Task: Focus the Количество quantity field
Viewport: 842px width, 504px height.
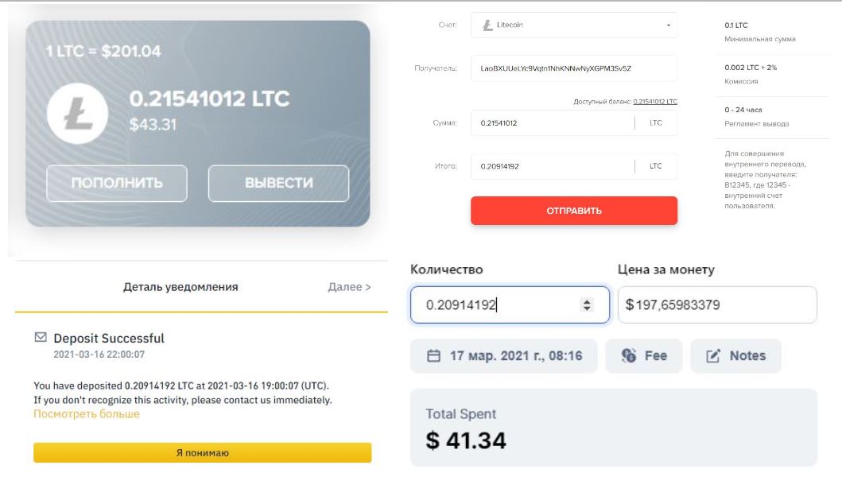Action: point(497,304)
